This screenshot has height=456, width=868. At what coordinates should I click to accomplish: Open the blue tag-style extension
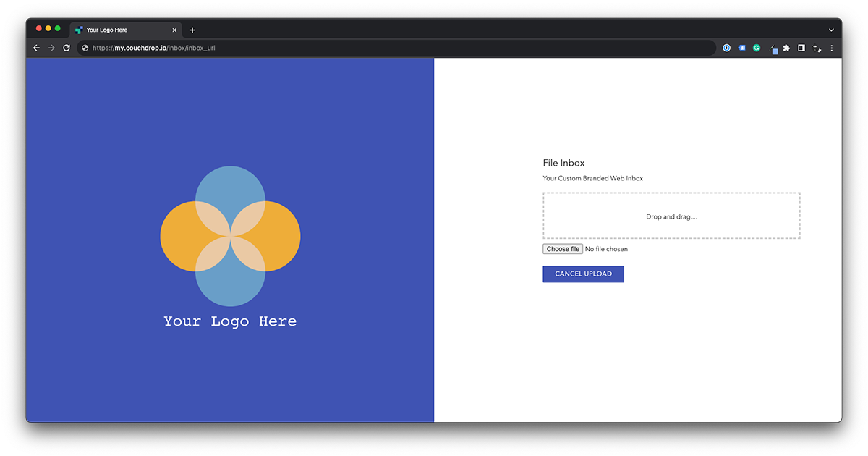(x=741, y=48)
